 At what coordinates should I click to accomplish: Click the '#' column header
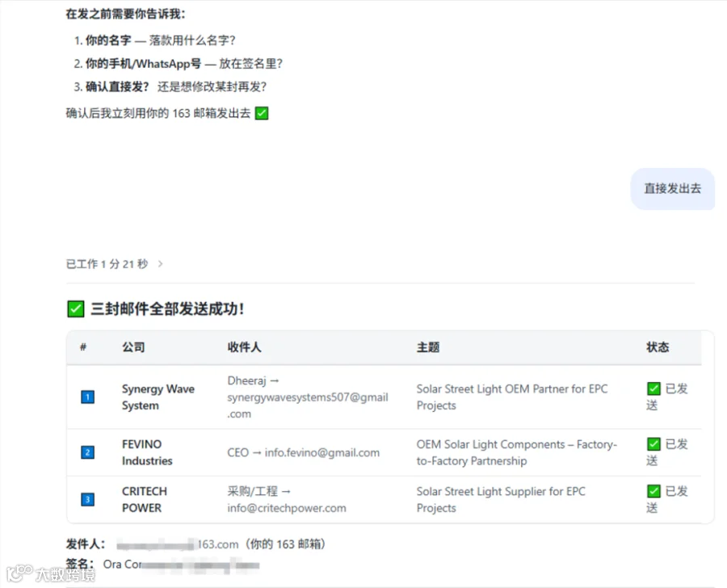83,346
